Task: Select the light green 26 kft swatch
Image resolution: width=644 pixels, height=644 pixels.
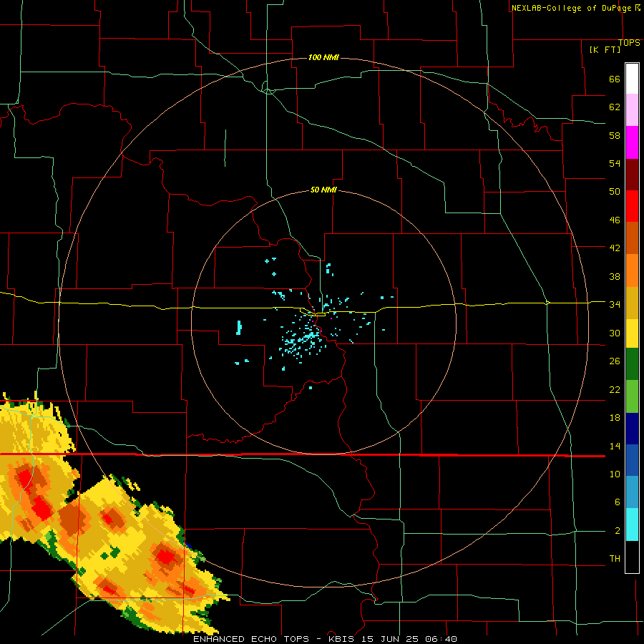Action: pos(632,396)
